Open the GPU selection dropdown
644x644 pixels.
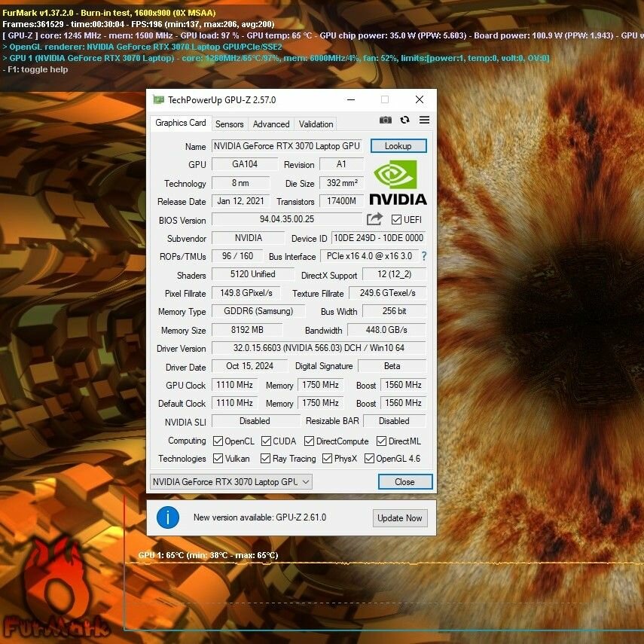pyautogui.click(x=231, y=482)
